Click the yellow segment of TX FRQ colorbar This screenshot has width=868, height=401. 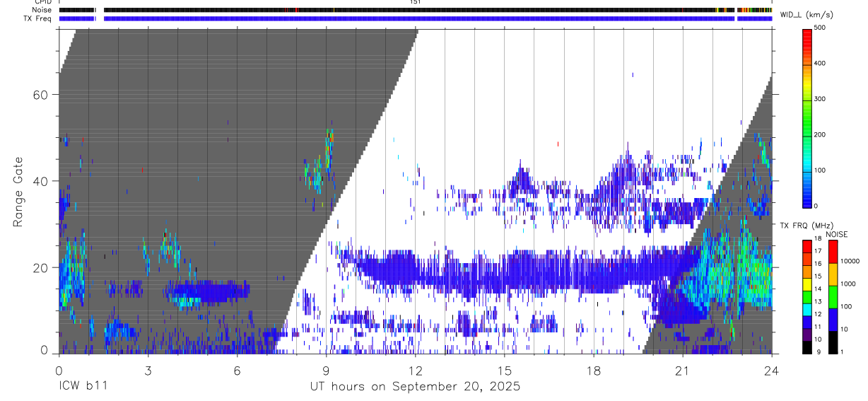807,284
